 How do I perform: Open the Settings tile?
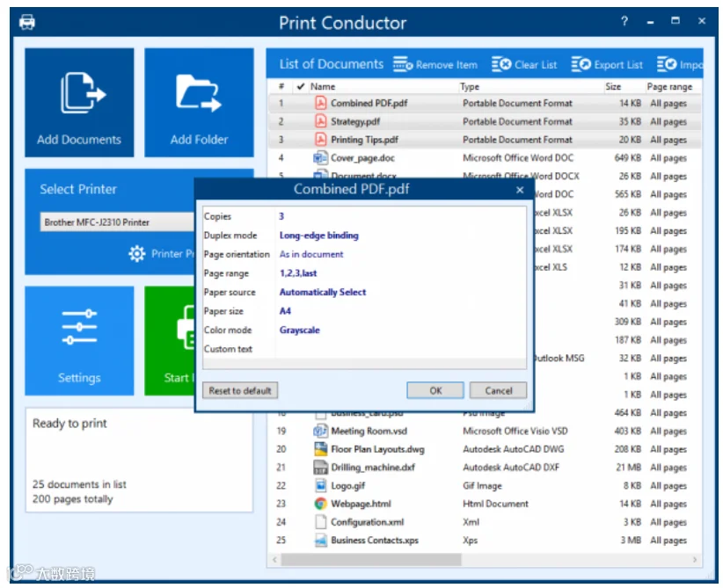coord(79,340)
